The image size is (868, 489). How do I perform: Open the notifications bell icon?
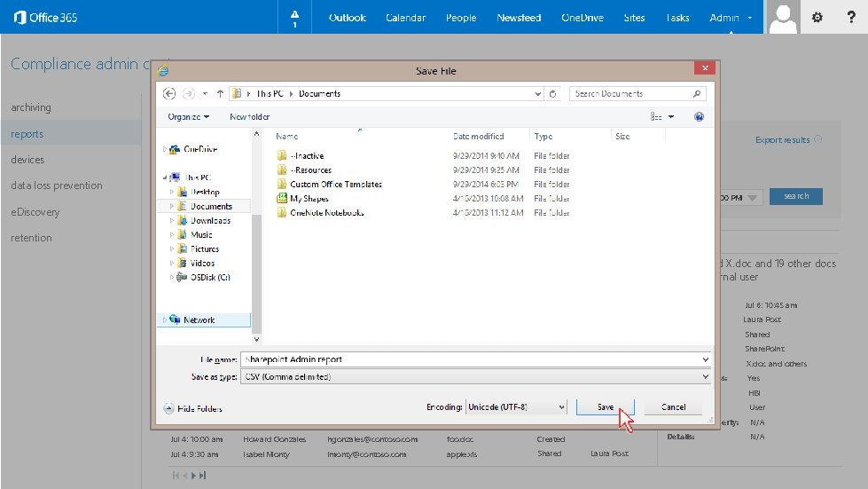tap(294, 17)
